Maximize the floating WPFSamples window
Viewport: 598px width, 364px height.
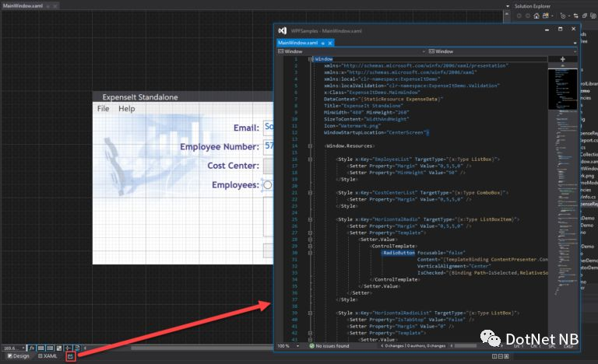[560, 29]
